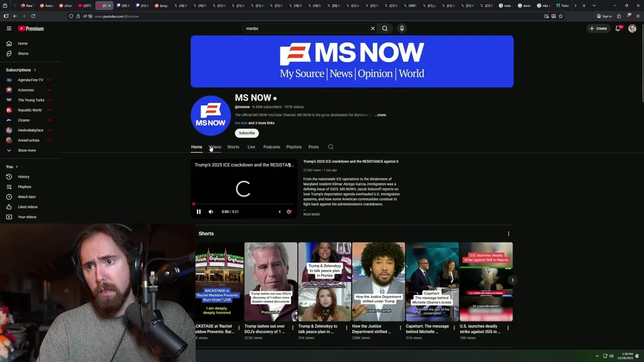Click the search magnifier button

tap(385, 29)
